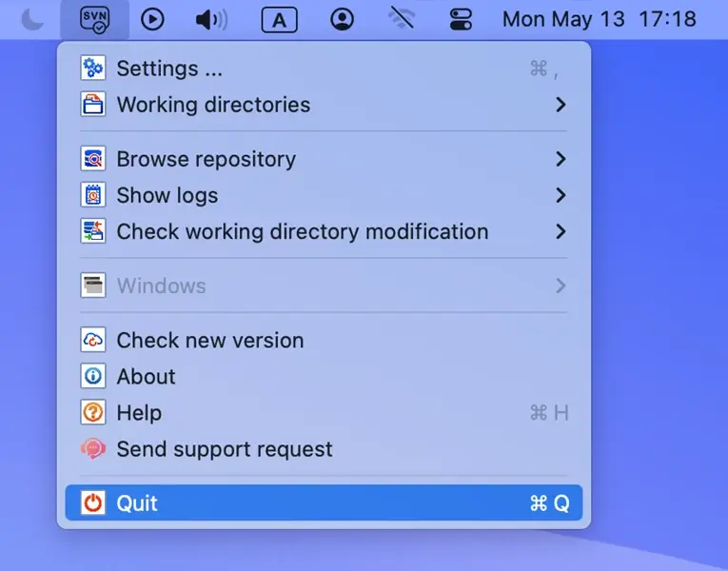Click the volume speaker icon
The height and width of the screenshot is (571, 728).
[x=211, y=19]
